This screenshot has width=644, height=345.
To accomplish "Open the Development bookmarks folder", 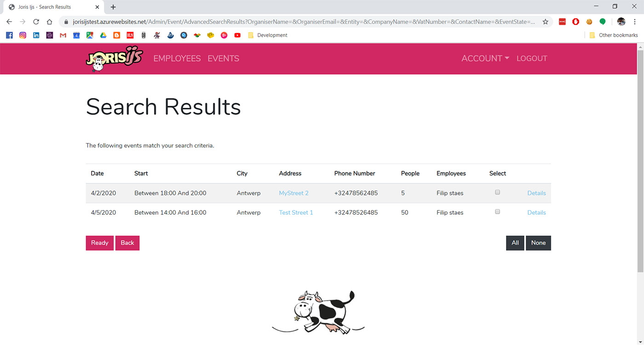I will coord(268,35).
